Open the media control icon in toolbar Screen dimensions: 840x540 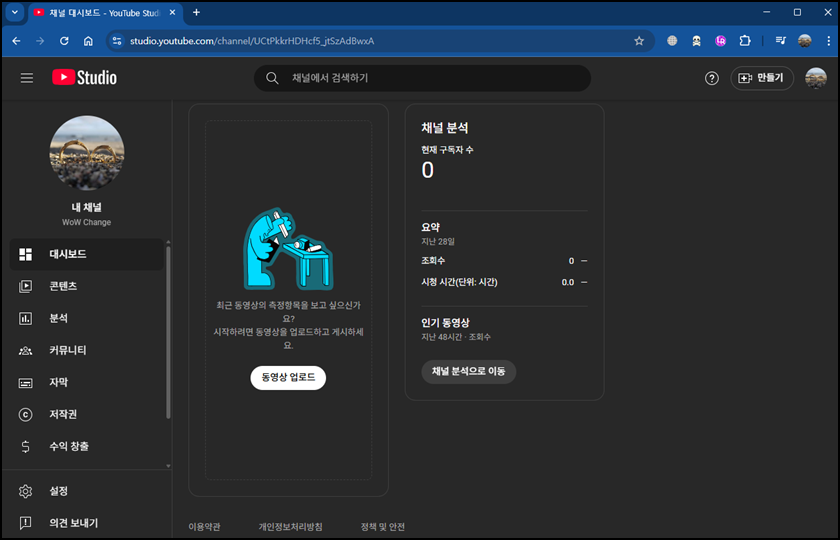pos(781,41)
